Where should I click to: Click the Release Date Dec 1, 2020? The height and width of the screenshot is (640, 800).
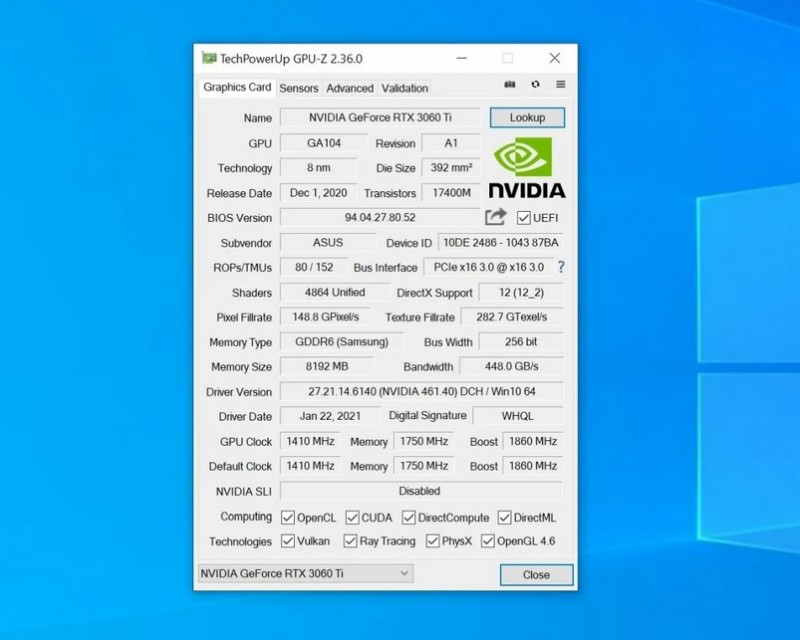[318, 193]
